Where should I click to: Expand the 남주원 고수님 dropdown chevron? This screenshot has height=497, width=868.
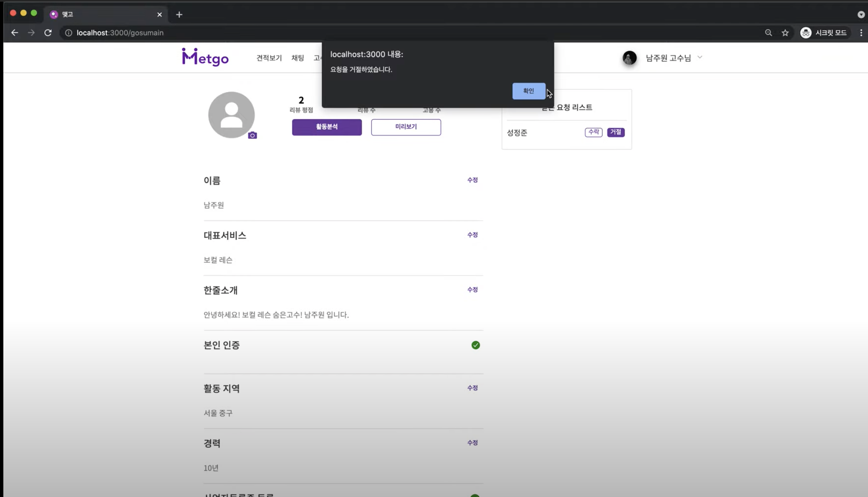point(700,57)
